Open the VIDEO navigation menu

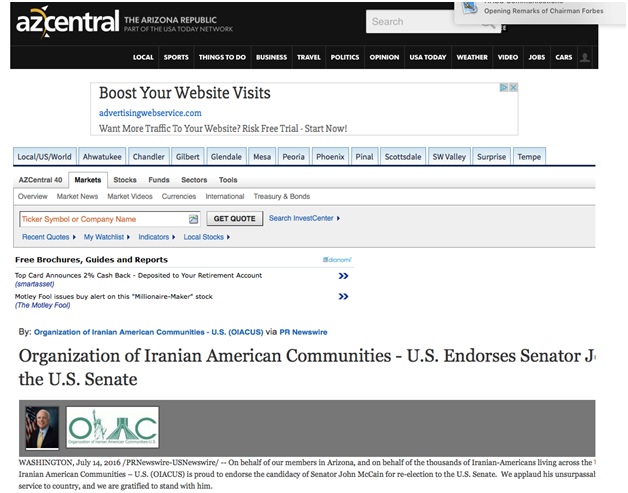pos(508,57)
